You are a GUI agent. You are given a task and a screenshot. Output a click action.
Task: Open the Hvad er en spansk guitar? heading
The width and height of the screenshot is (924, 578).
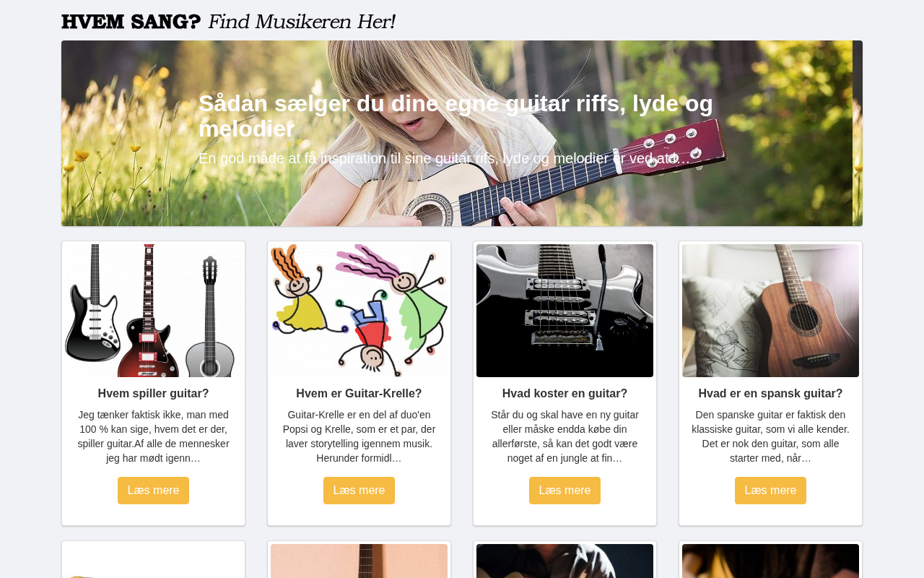coord(770,394)
